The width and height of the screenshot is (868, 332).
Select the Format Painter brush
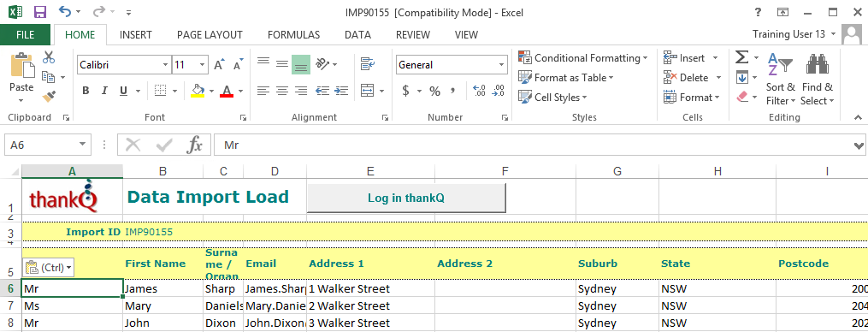coord(49,97)
